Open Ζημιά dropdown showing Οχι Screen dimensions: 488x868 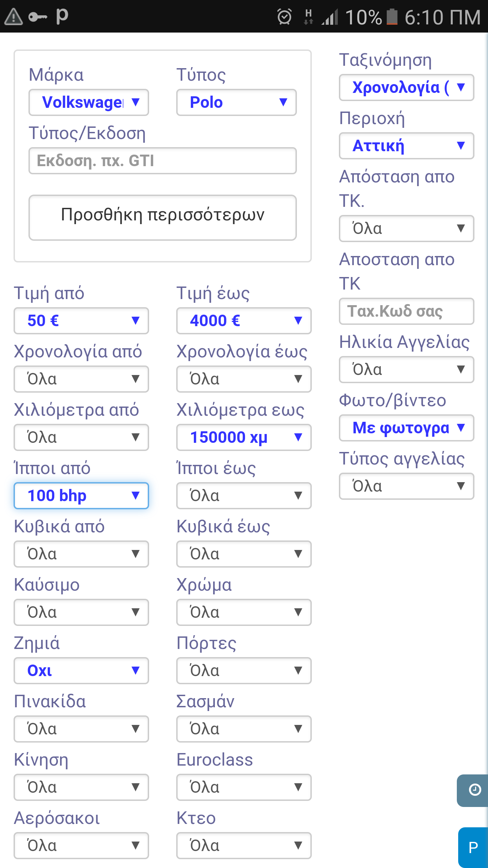point(81,671)
